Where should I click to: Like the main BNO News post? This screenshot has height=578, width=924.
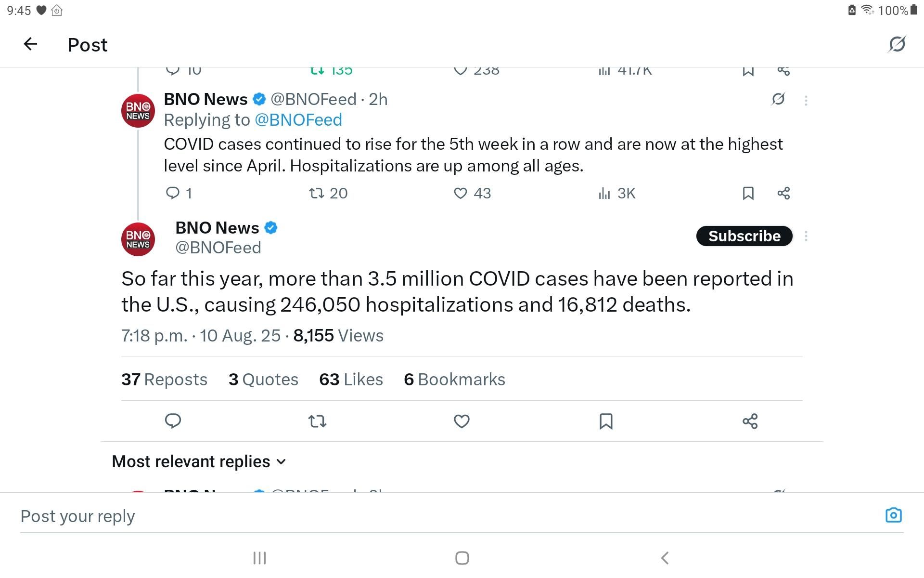point(462,421)
